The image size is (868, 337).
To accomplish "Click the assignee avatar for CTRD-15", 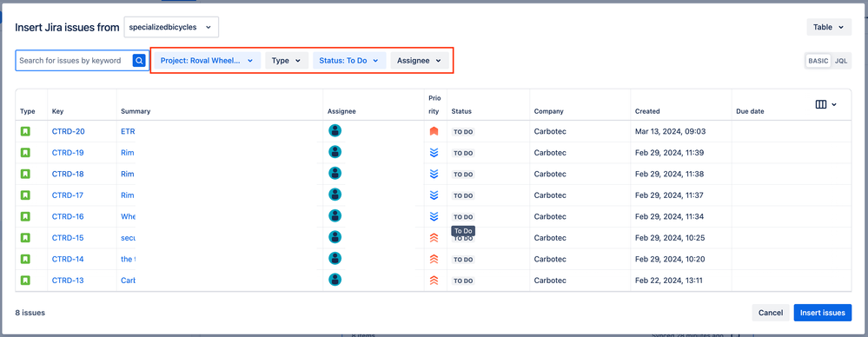I will pos(335,237).
